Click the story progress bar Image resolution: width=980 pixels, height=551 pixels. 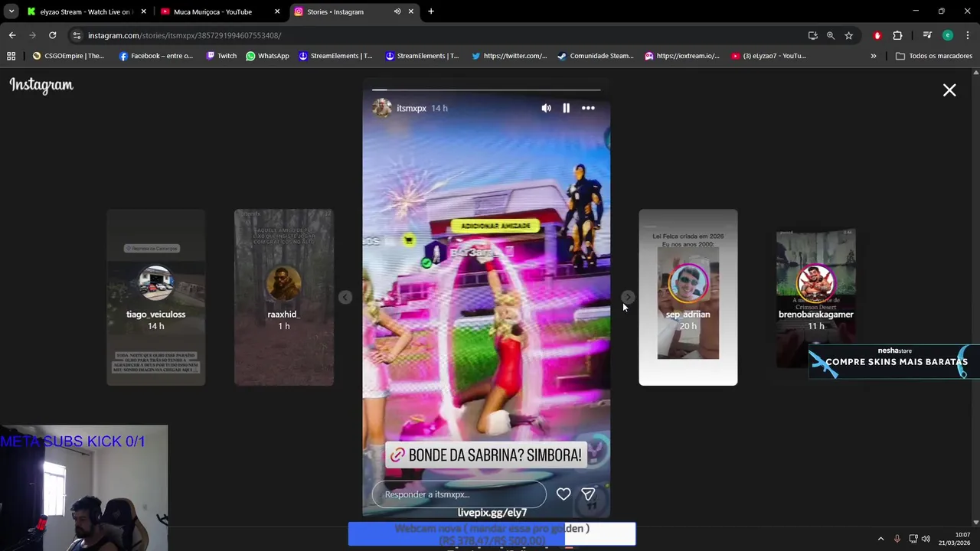tap(486, 90)
